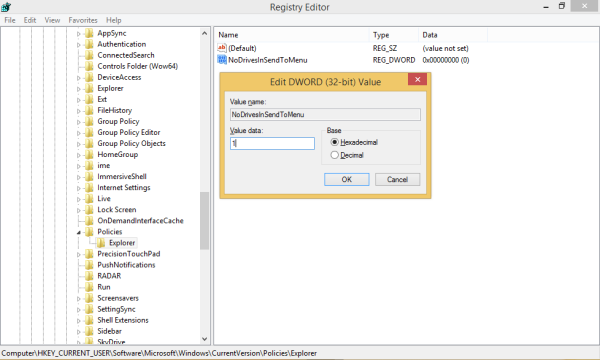Viewport: 600px width, 360px height.
Task: Open the Edit menu
Action: point(29,20)
